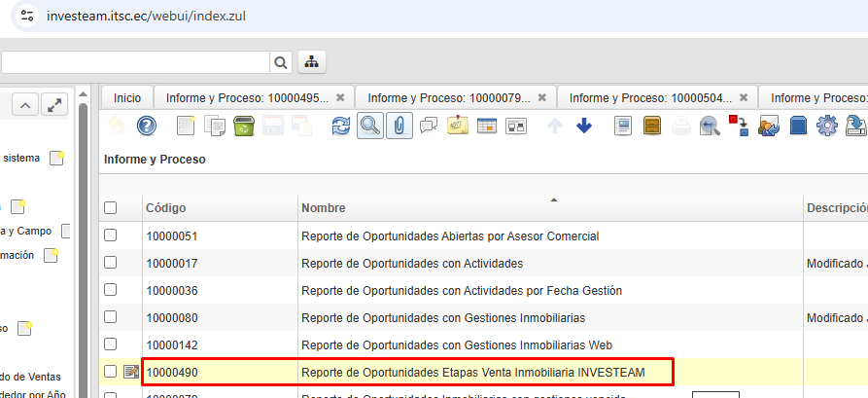
Task: Click the top search input field
Action: click(134, 62)
